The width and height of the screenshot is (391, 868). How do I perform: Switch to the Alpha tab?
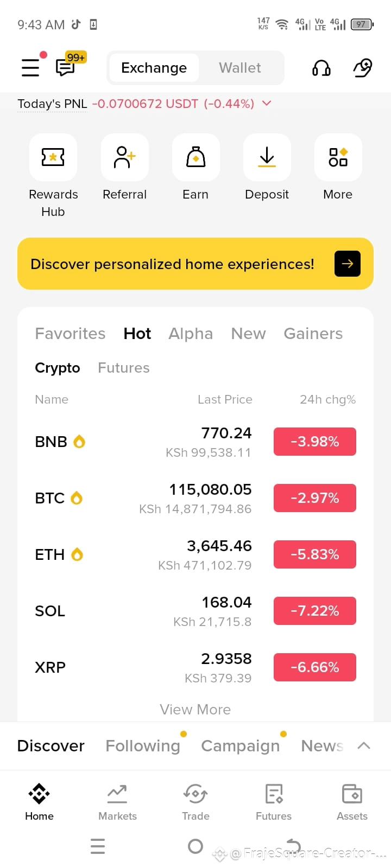[x=191, y=334]
